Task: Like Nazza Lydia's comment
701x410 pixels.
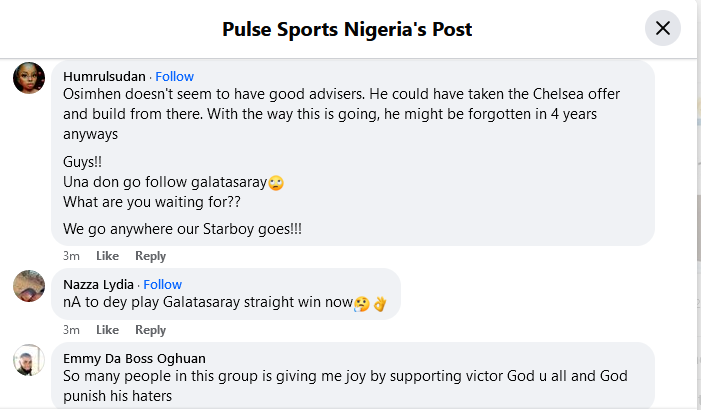Action: [107, 330]
